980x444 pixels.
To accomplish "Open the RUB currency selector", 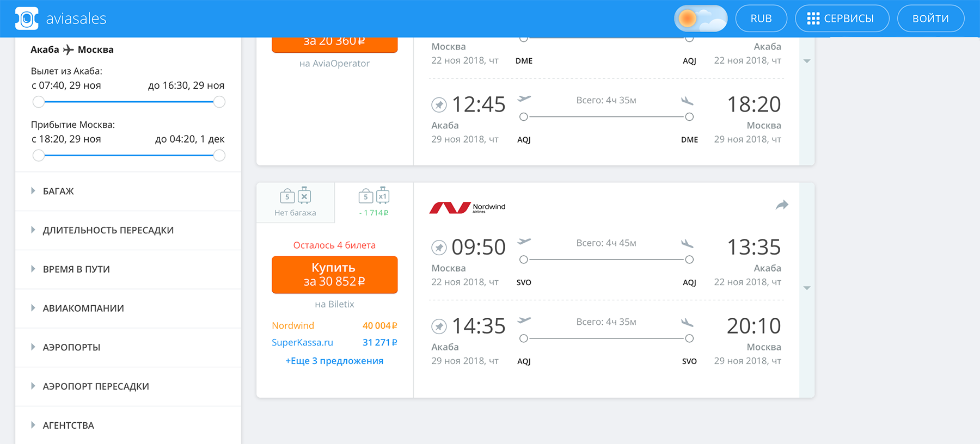I will [761, 18].
